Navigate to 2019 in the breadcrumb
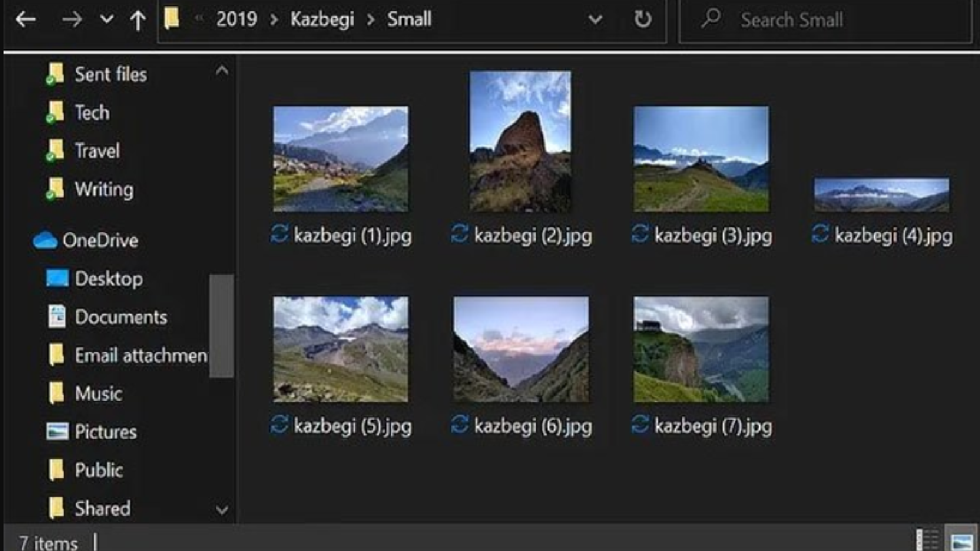The image size is (980, 551). 236,19
